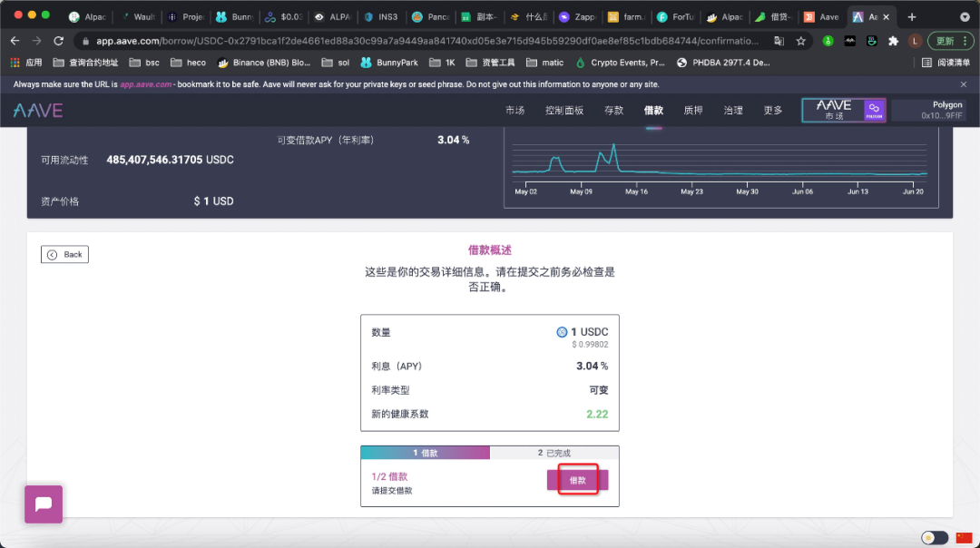The height and width of the screenshot is (548, 980).
Task: Toggle the dark mode switch at bottom right
Action: pyautogui.click(x=935, y=537)
